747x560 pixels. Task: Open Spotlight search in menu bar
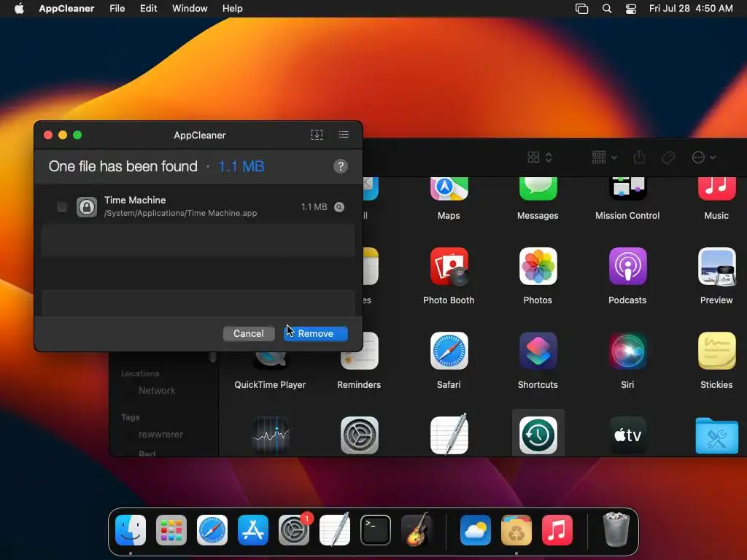pyautogui.click(x=607, y=9)
